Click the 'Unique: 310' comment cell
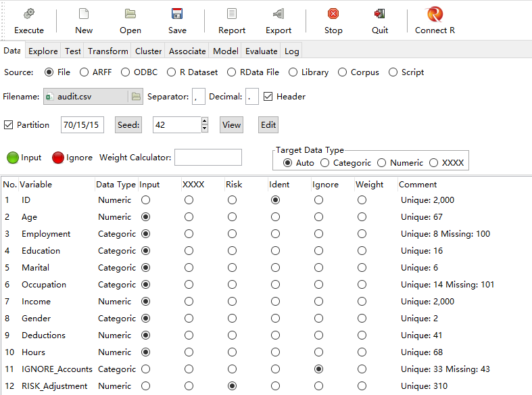Screen dimensions: 532x395 pos(424,386)
